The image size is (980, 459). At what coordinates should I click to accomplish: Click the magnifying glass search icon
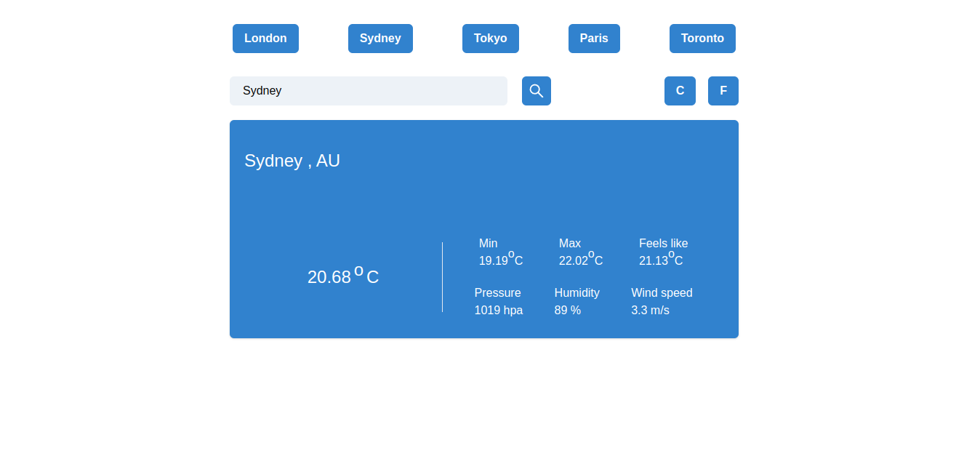[x=536, y=91]
